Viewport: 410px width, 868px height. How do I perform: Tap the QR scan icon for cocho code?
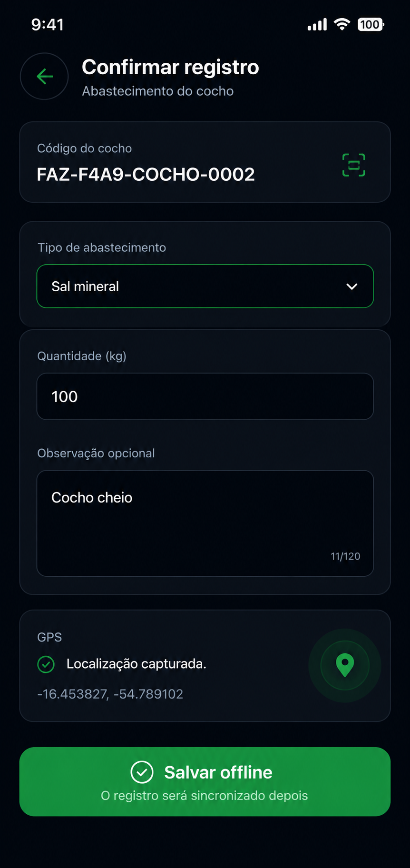(354, 165)
